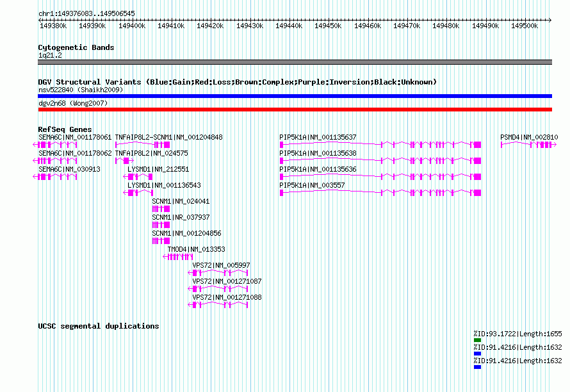Click the PIP5K1A NM_001135637 transcript glyph

click(x=380, y=145)
